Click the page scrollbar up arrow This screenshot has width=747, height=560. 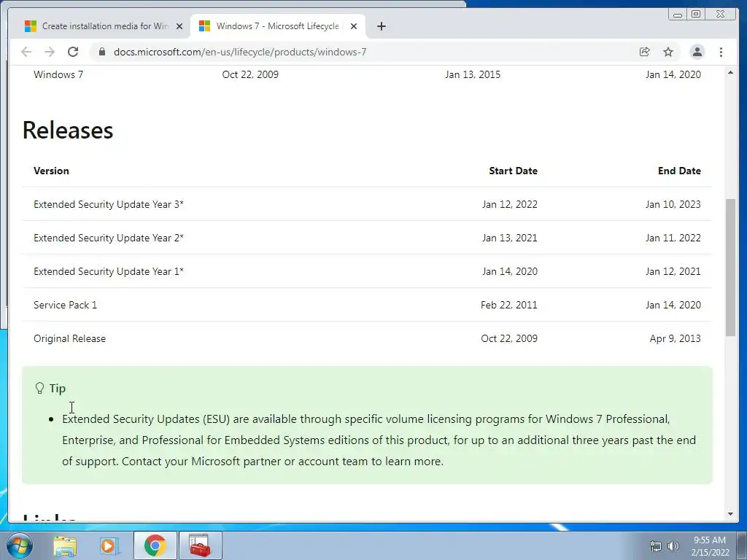click(x=730, y=72)
